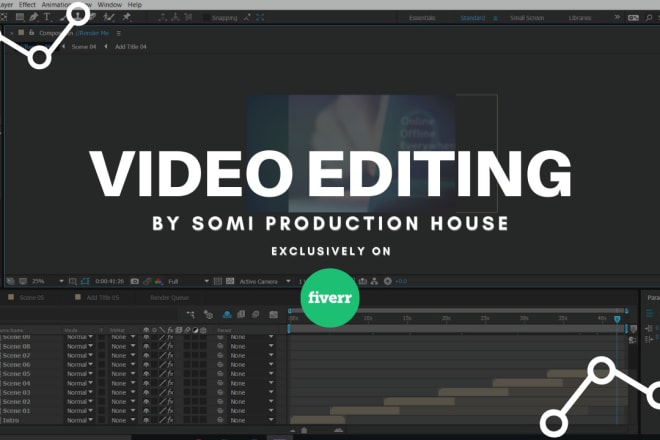Open the Window menu
The height and width of the screenshot is (440, 660).
point(109,5)
